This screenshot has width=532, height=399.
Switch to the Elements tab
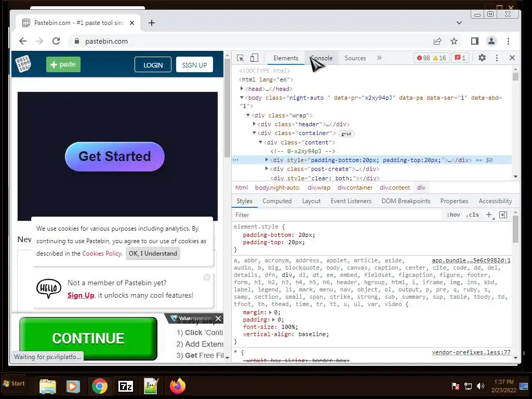(286, 58)
